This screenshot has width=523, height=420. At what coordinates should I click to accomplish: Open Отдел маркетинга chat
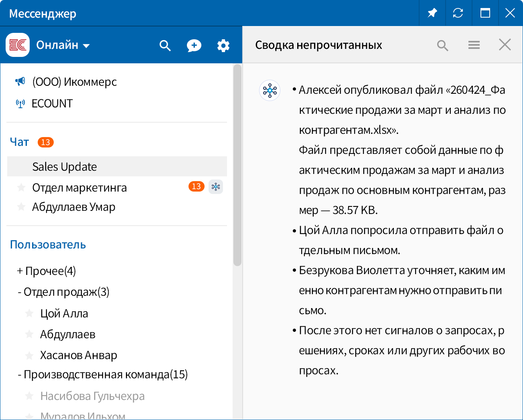pos(79,188)
